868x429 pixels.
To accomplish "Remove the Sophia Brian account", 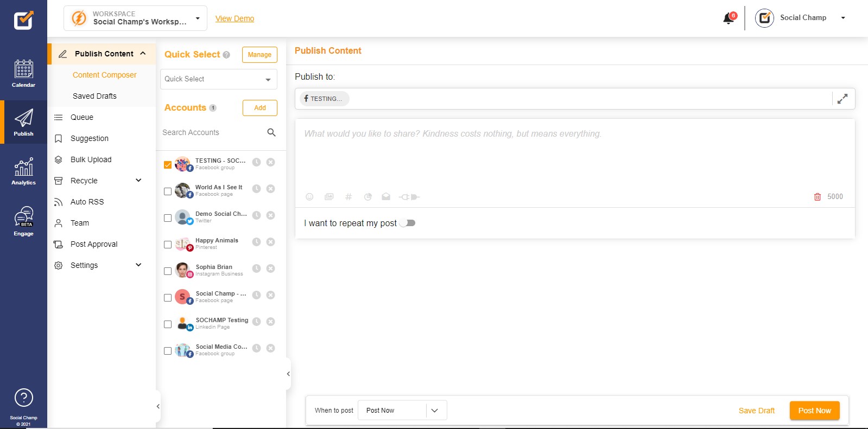I will tap(271, 268).
